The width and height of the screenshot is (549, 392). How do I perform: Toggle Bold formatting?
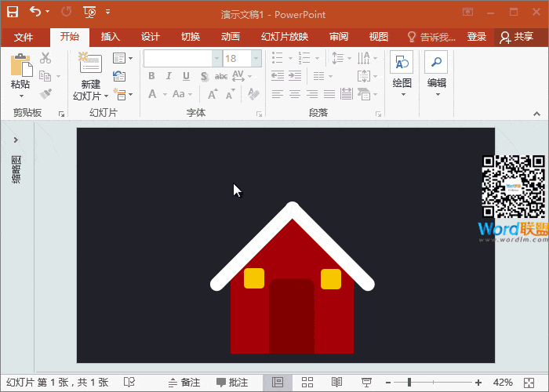[x=151, y=76]
